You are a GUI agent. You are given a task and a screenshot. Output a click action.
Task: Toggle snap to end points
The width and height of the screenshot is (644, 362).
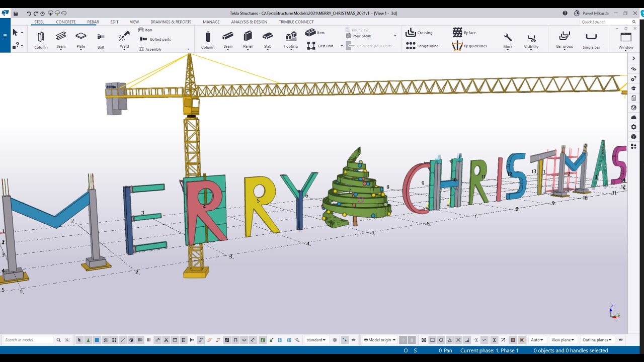(432, 340)
